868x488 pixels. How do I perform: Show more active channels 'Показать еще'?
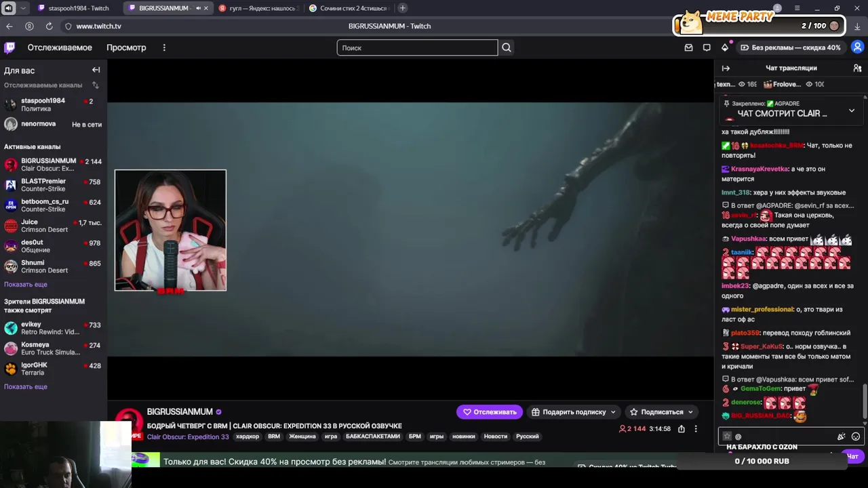click(x=26, y=285)
